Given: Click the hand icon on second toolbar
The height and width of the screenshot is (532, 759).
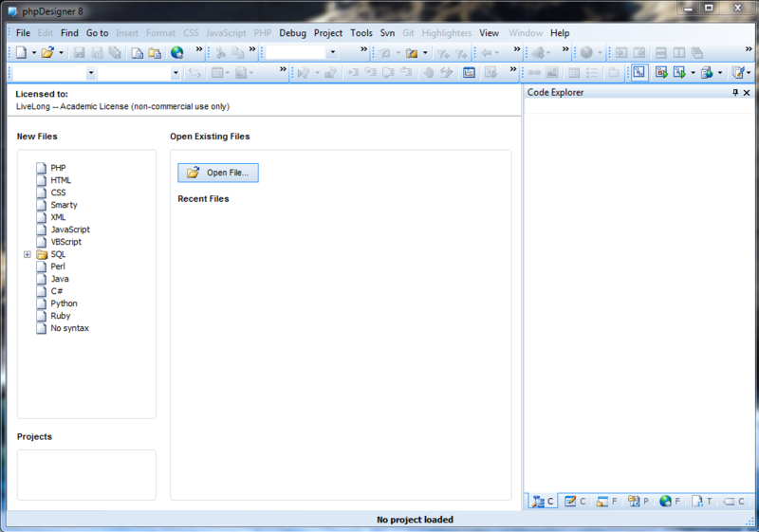Looking at the screenshot, I should tap(429, 72).
